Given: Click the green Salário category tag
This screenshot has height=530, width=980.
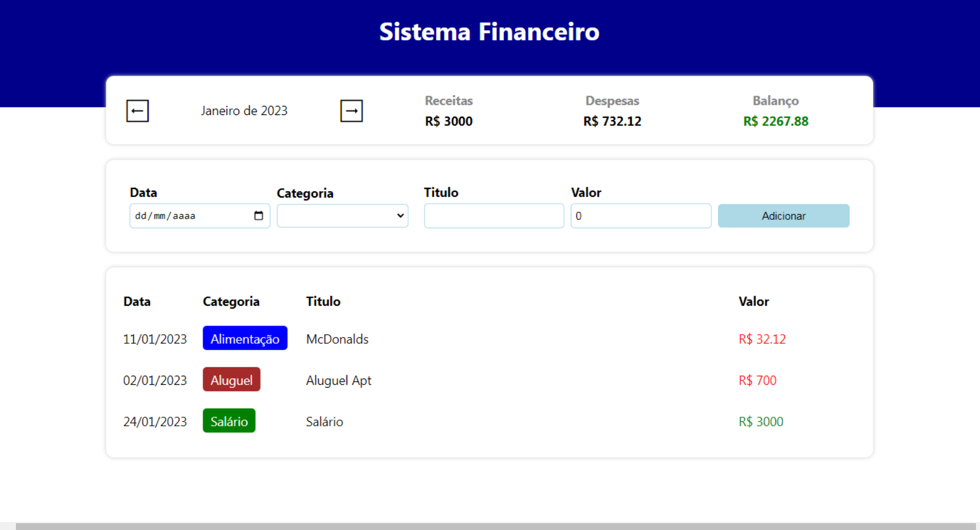Looking at the screenshot, I should (229, 421).
